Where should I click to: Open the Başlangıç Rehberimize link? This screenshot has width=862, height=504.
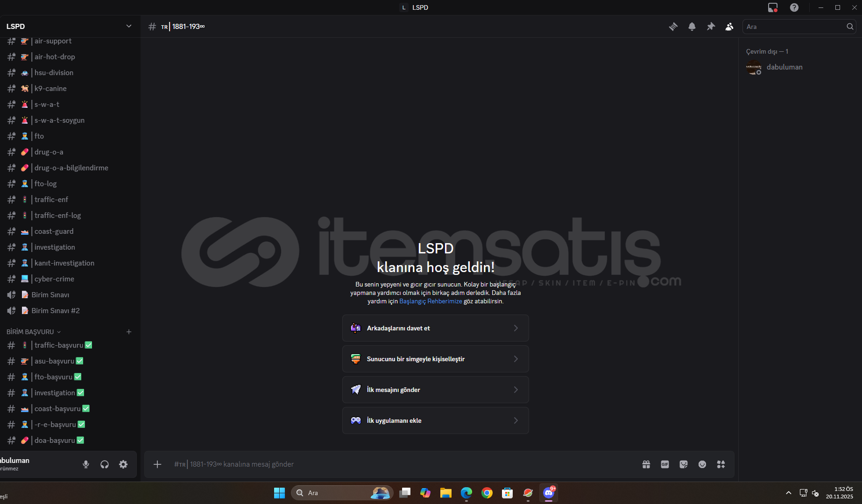pyautogui.click(x=431, y=301)
